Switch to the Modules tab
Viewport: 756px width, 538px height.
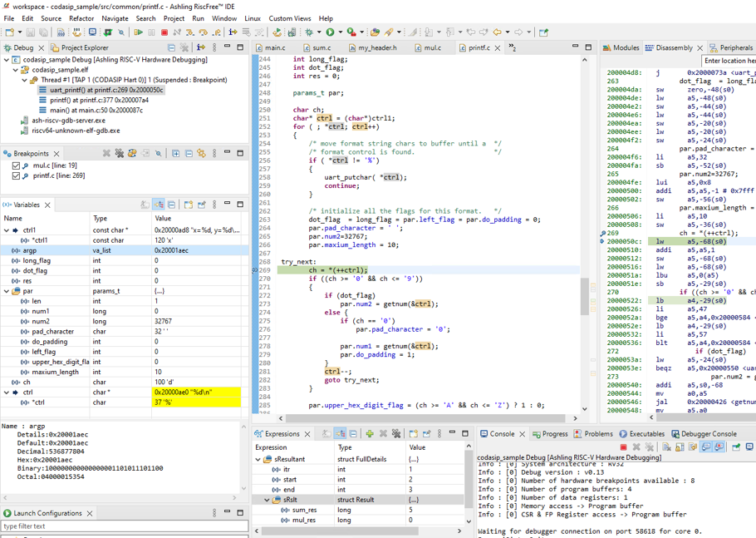[621, 47]
